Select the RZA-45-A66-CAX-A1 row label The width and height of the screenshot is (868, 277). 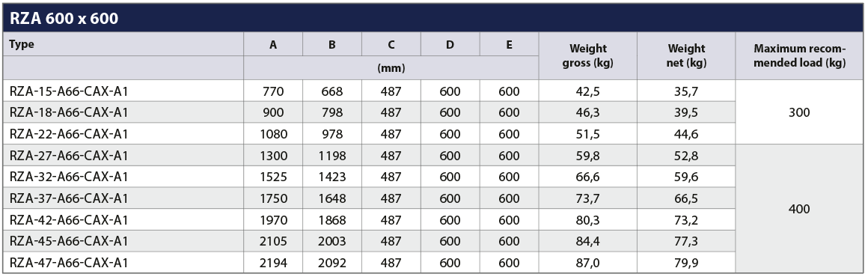click(x=69, y=242)
